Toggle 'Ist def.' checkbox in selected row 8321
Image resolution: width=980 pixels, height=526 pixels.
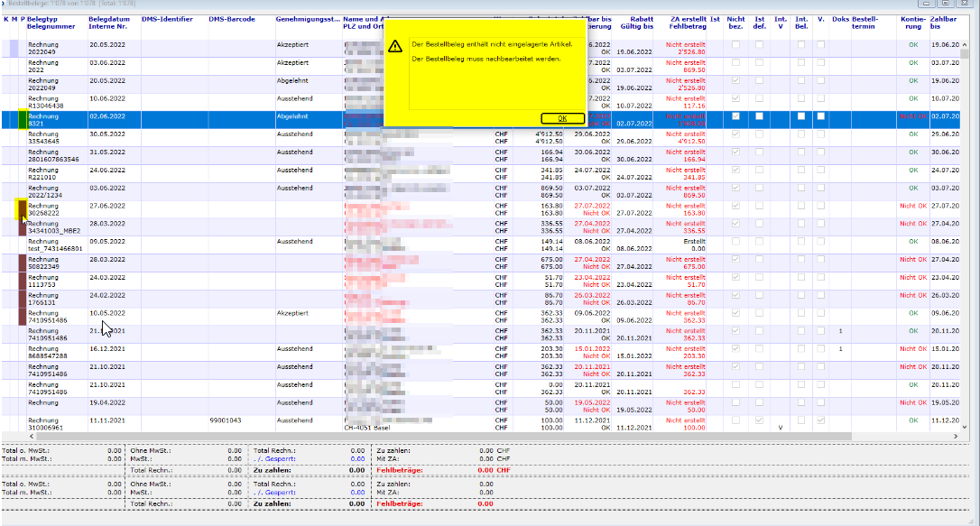click(x=760, y=116)
